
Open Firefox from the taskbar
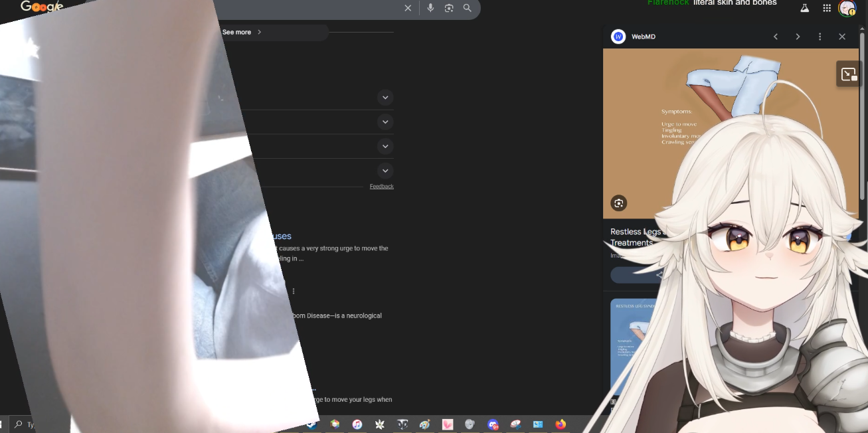pos(561,424)
